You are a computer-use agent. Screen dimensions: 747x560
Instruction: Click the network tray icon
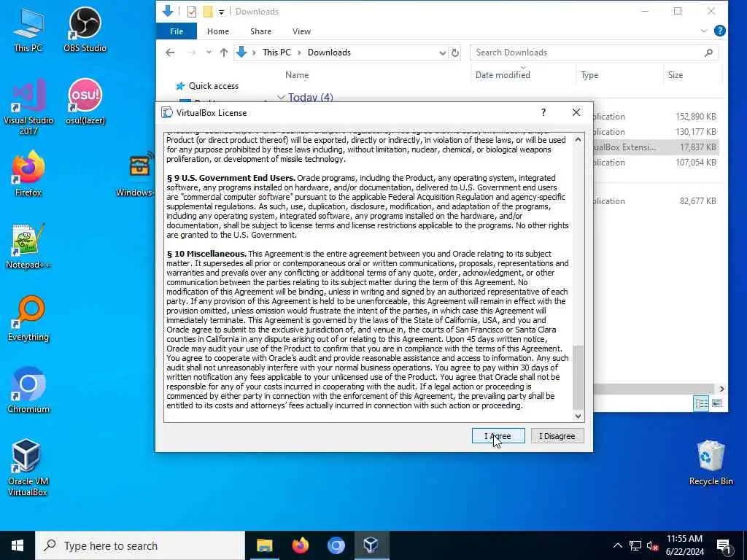click(x=635, y=545)
